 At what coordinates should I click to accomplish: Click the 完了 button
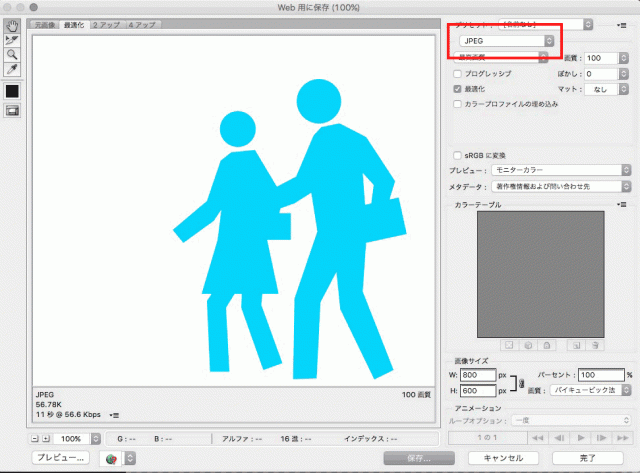588,457
